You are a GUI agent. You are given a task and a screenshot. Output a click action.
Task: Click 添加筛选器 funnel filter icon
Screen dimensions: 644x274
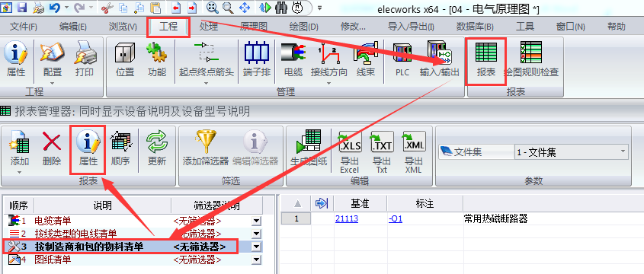coord(205,148)
